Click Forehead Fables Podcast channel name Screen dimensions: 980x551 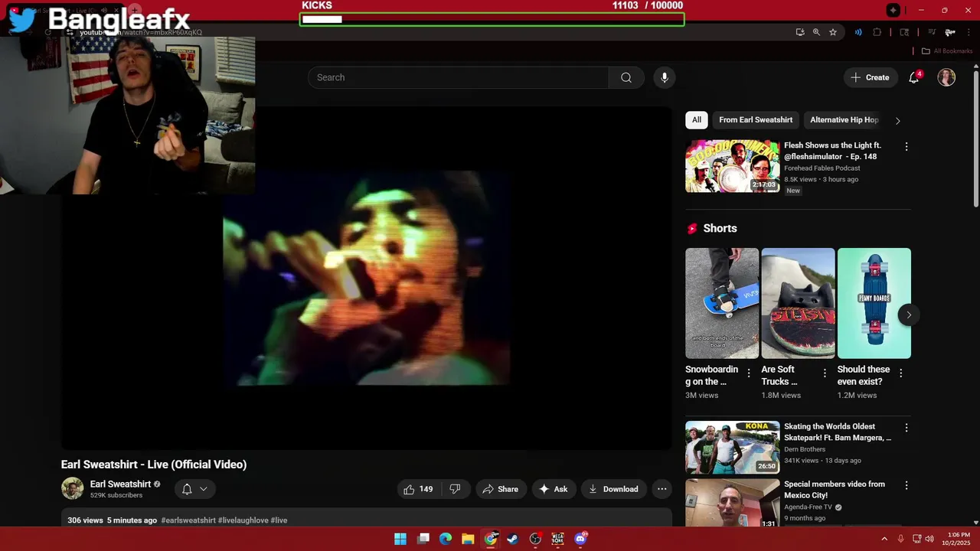822,168
